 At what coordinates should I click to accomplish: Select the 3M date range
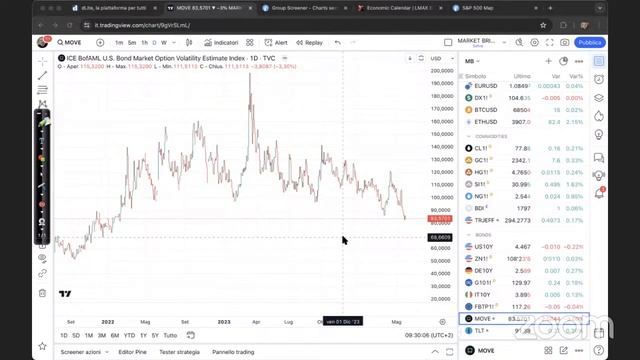tap(102, 336)
